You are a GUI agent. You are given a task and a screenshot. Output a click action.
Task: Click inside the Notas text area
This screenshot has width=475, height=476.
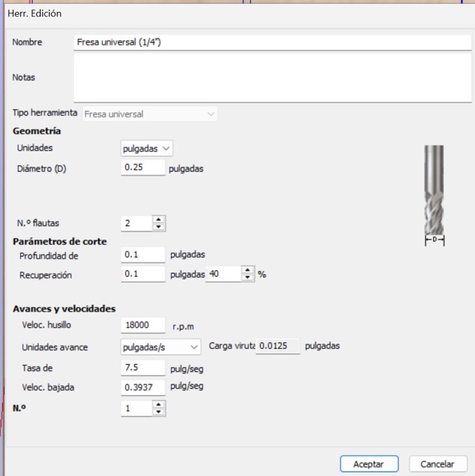coord(272,77)
